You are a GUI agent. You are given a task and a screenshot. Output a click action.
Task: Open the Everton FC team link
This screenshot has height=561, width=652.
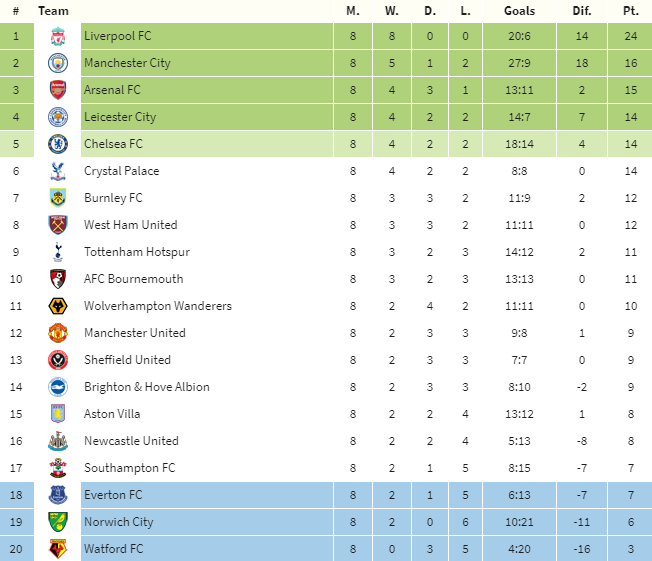pyautogui.click(x=113, y=495)
